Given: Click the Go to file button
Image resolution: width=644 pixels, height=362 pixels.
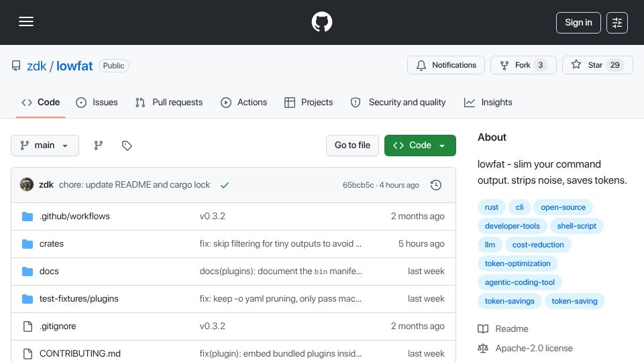Looking at the screenshot, I should coord(352,145).
